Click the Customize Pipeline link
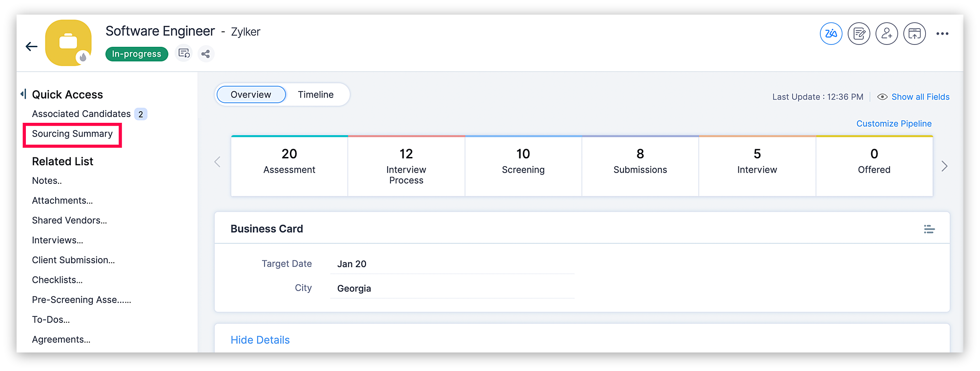980x371 pixels. pyautogui.click(x=894, y=124)
